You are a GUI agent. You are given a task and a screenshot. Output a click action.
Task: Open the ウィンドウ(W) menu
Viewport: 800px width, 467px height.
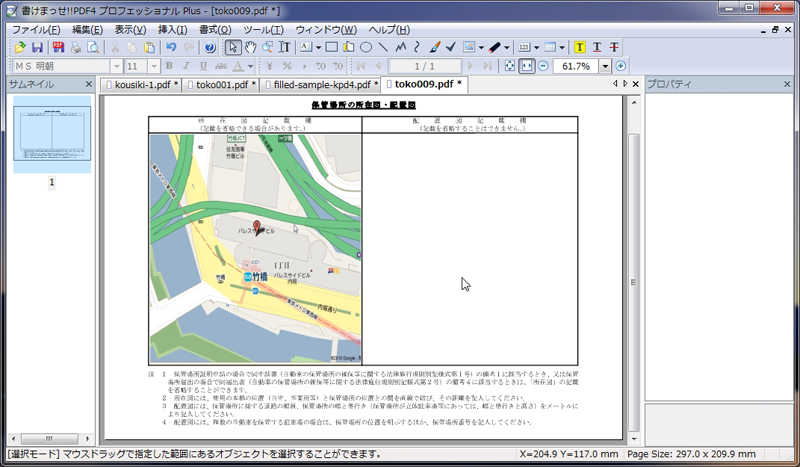point(326,30)
